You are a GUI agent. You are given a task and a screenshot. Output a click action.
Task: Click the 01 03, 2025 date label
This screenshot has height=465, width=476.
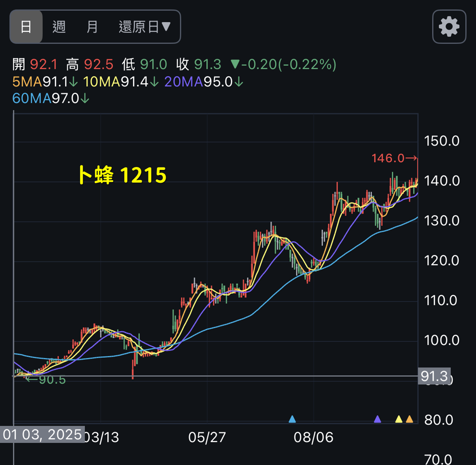click(x=42, y=434)
